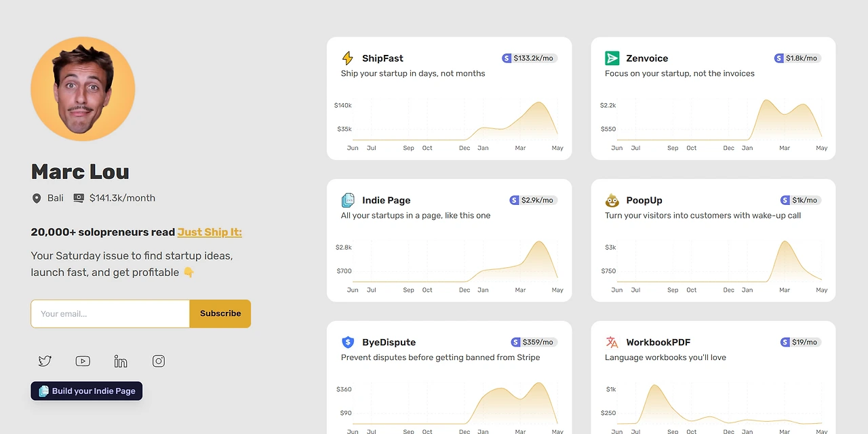Image resolution: width=868 pixels, height=434 pixels.
Task: Click the $133.2k/mo revenue badge text
Action: (x=533, y=58)
